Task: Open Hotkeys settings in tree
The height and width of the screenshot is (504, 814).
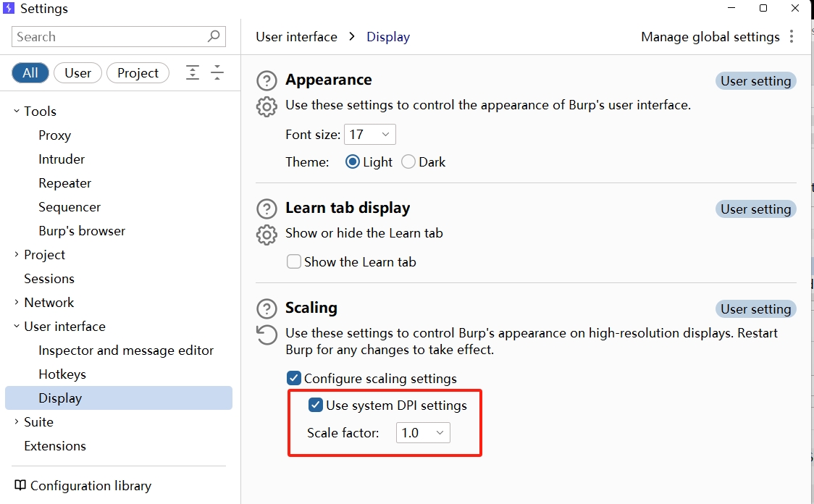Action: click(62, 374)
